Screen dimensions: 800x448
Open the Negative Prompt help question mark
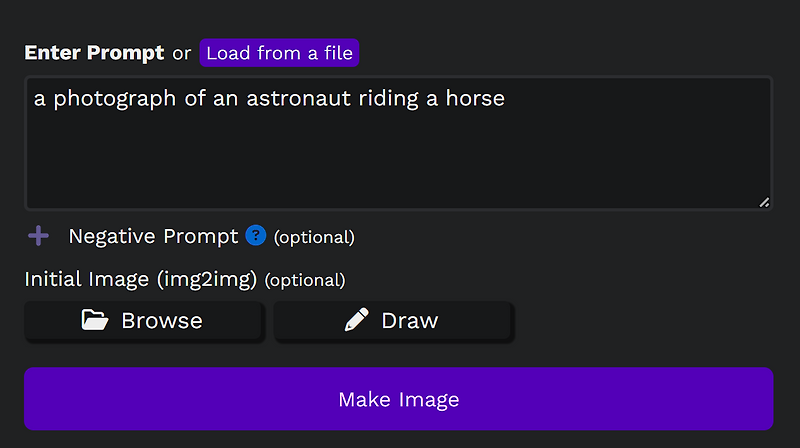[256, 235]
